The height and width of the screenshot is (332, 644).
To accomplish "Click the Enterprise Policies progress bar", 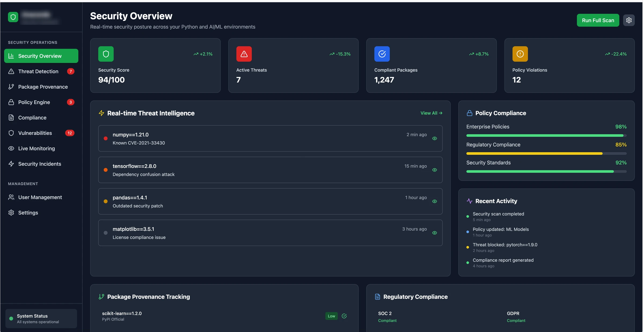I will click(x=546, y=135).
